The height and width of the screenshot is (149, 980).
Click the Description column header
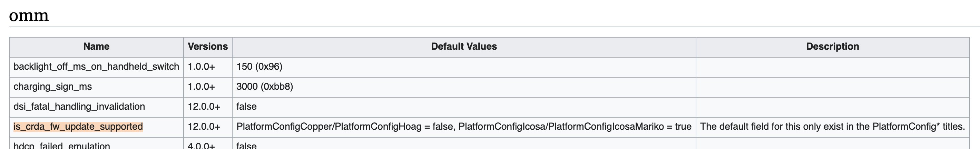pos(832,47)
